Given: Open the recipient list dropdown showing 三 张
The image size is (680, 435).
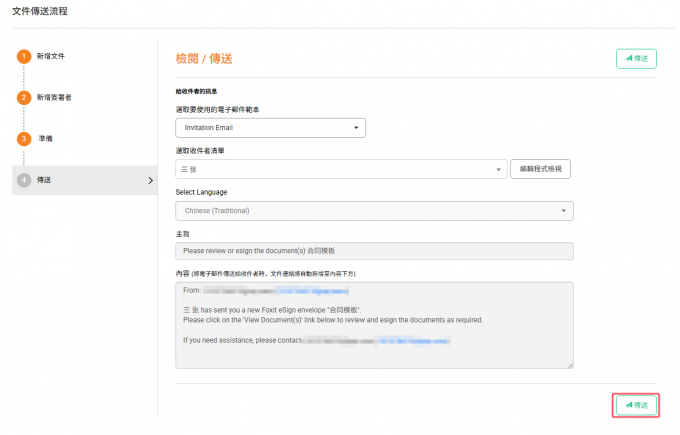Looking at the screenshot, I should [341, 169].
